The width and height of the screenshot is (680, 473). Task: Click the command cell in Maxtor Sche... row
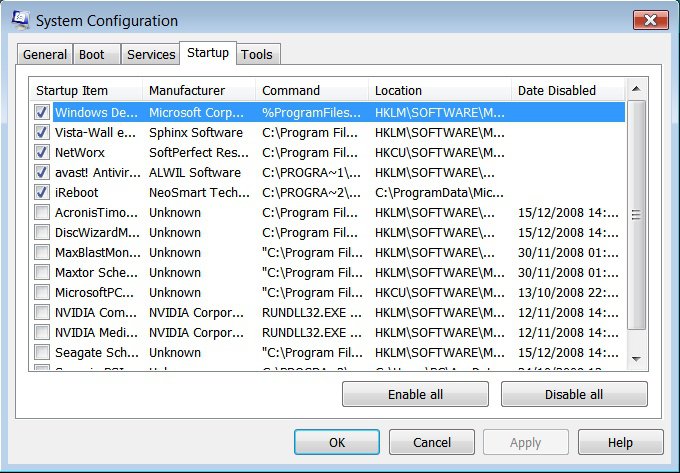[312, 272]
